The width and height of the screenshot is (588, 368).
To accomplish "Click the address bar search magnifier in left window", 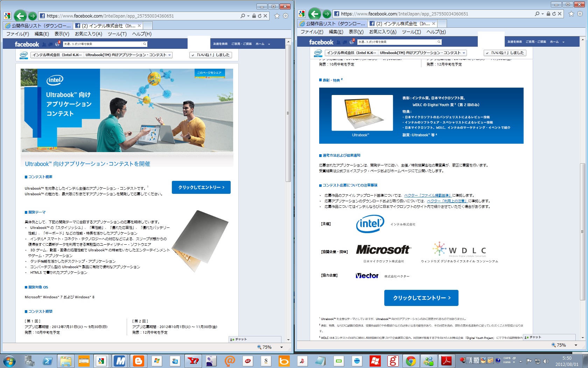I will (x=243, y=16).
